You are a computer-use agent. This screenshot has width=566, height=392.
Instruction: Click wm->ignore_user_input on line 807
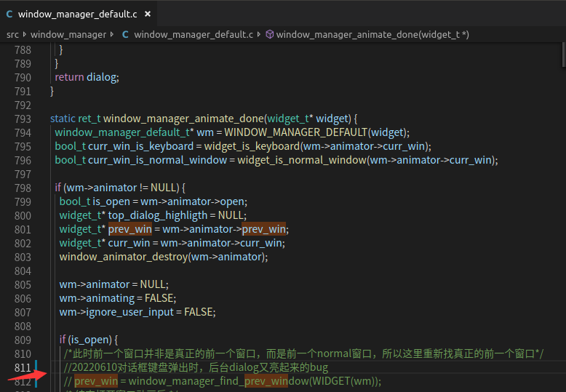[116, 312]
